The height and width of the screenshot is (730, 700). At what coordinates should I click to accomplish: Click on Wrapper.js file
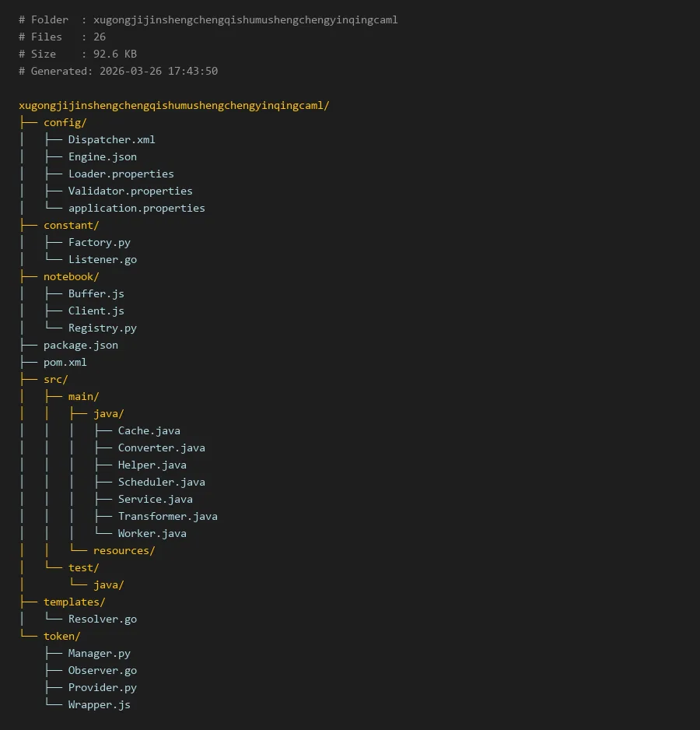(x=99, y=704)
